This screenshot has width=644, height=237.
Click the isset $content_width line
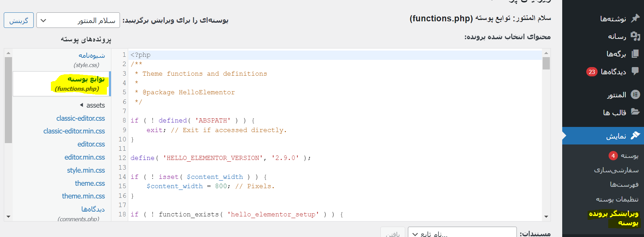[x=199, y=177]
